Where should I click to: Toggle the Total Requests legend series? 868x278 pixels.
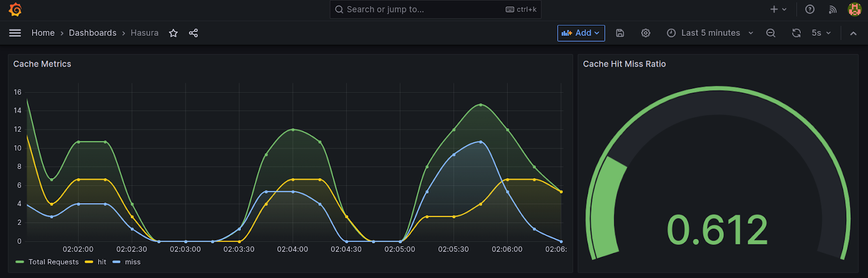click(x=53, y=262)
